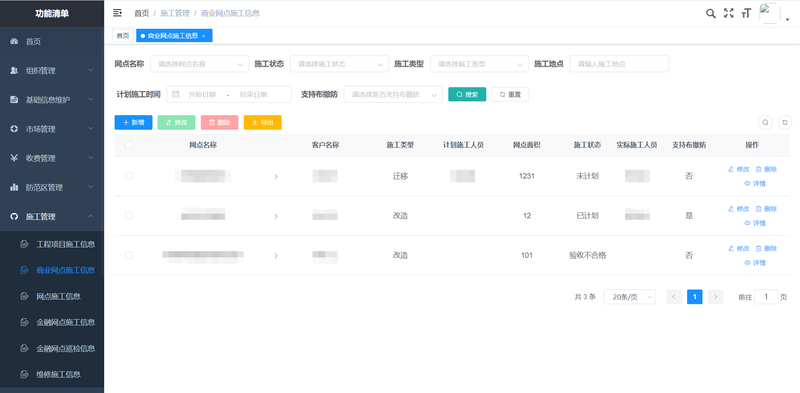Image resolution: width=800 pixels, height=393 pixels.
Task: Delete the 迁移 row via 删除
Action: click(x=766, y=169)
